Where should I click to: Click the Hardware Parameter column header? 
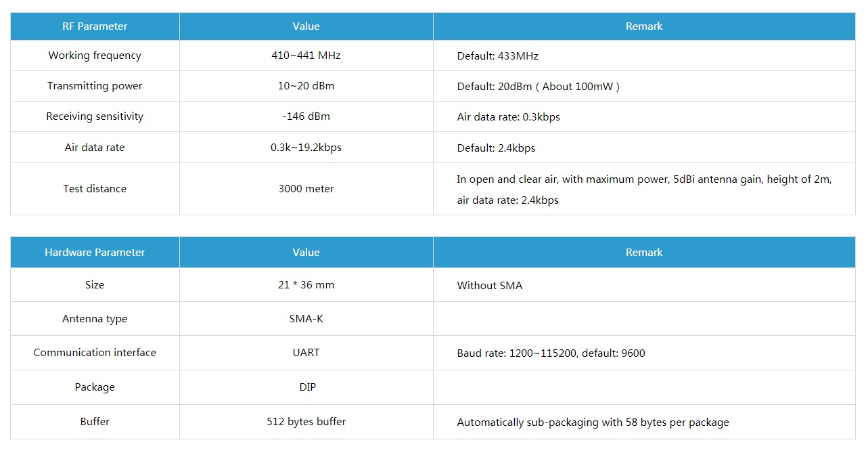tap(95, 253)
